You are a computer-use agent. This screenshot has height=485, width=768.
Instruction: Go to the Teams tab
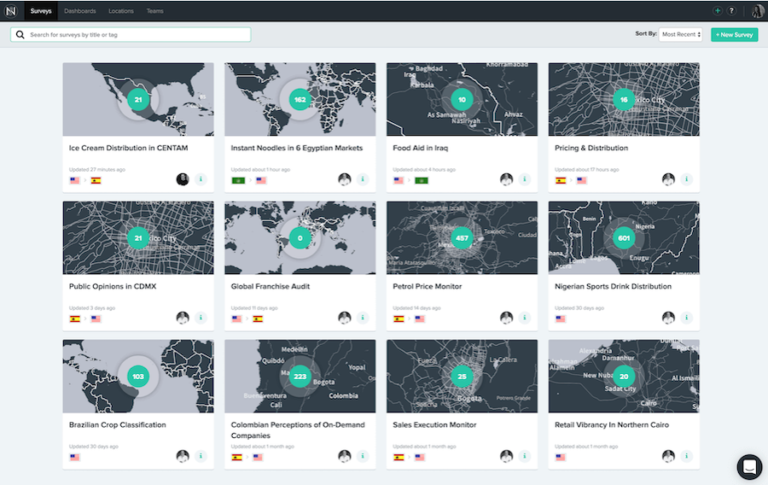pos(155,11)
